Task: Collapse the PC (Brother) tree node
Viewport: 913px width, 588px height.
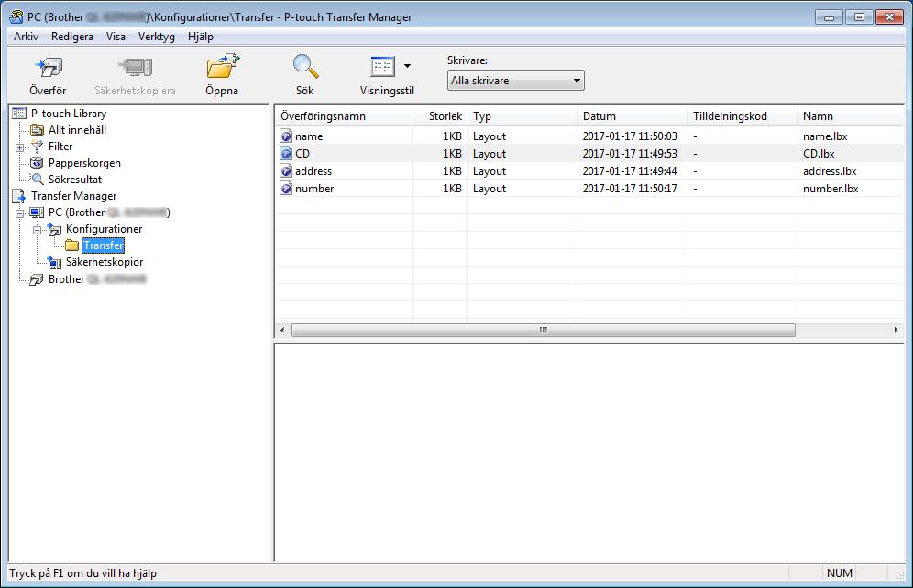Action: pyautogui.click(x=20, y=213)
